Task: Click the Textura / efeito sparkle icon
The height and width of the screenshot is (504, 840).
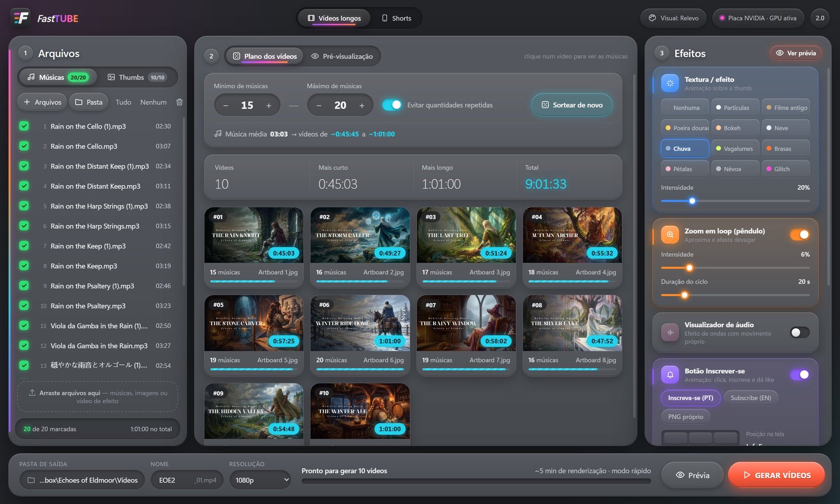Action: (670, 83)
